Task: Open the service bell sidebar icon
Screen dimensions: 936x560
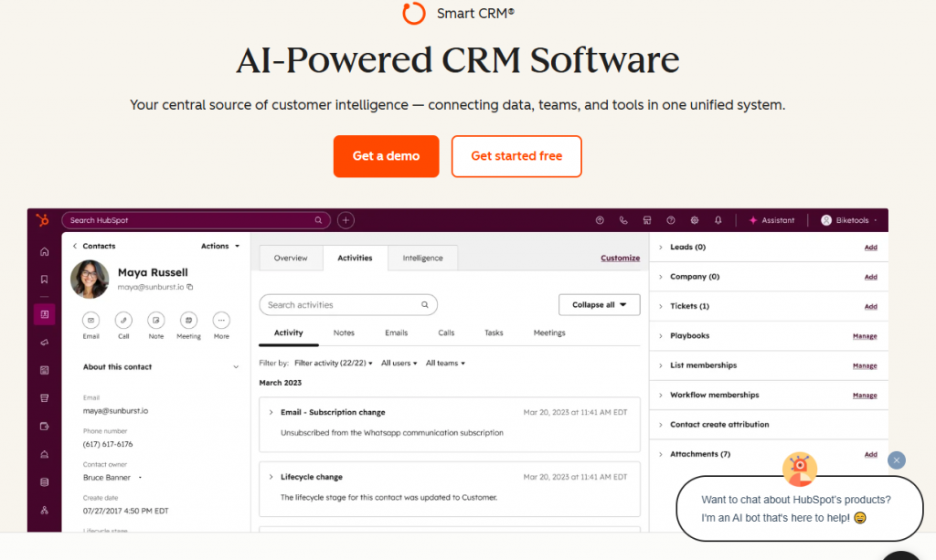Action: pyautogui.click(x=44, y=454)
